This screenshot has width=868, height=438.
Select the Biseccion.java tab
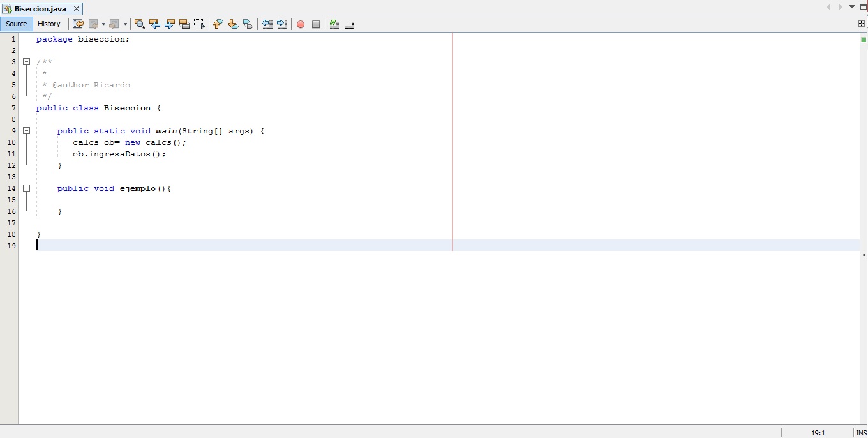click(40, 9)
